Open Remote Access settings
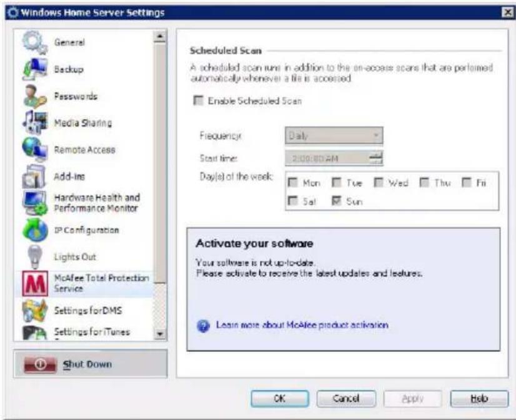516x420 pixels. point(84,150)
